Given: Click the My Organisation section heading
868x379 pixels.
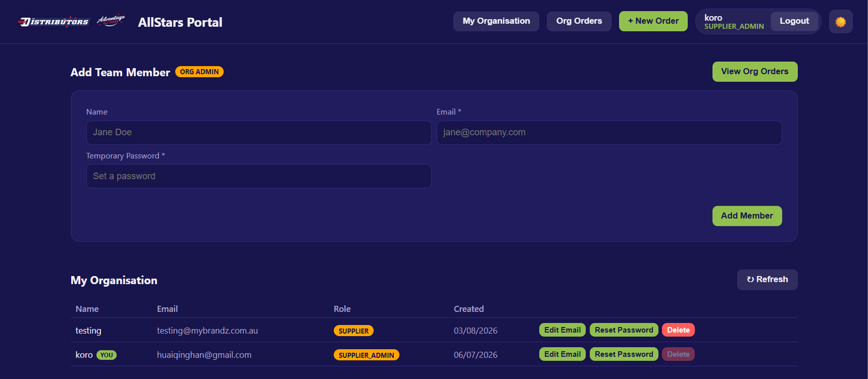Looking at the screenshot, I should (114, 281).
